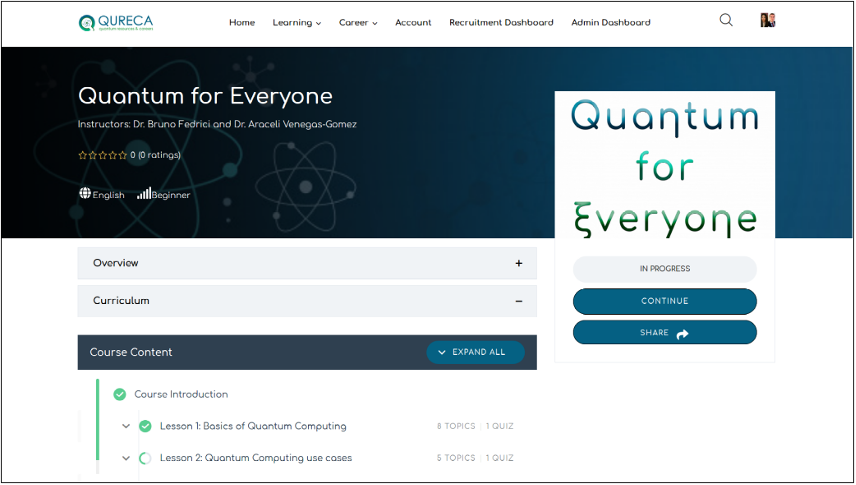The image size is (856, 485).
Task: Open the search magnifier icon
Action: (x=726, y=20)
